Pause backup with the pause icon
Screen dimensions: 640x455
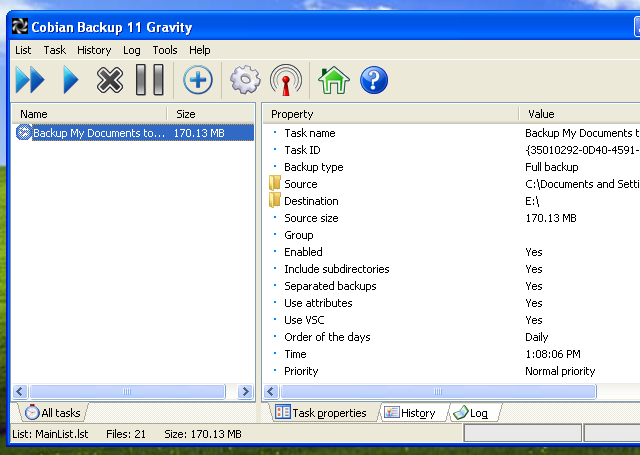[150, 80]
